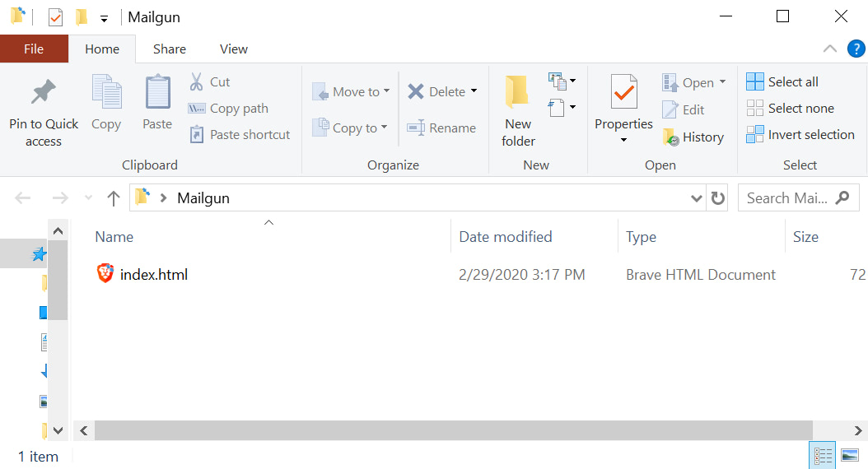Click the quick access toolbar New folder icon
Screen dimensions: 868x469
tap(82, 17)
